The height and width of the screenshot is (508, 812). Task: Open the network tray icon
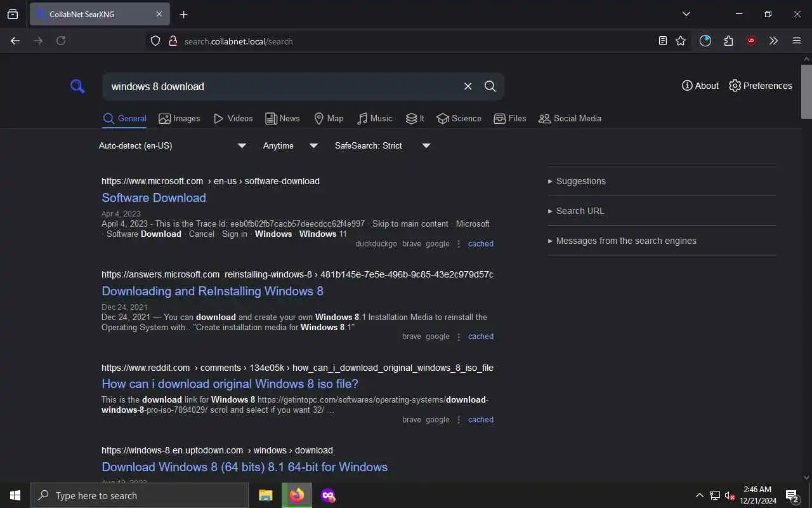click(714, 495)
